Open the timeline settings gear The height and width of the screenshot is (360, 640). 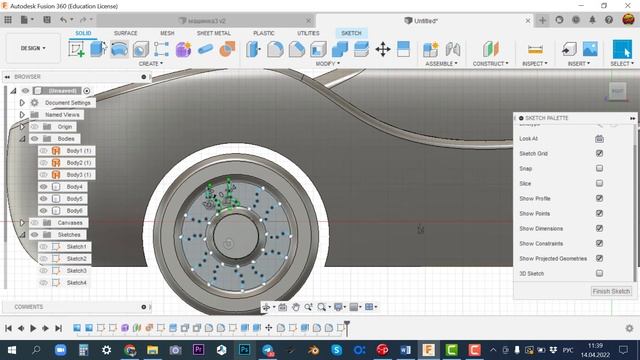point(629,328)
